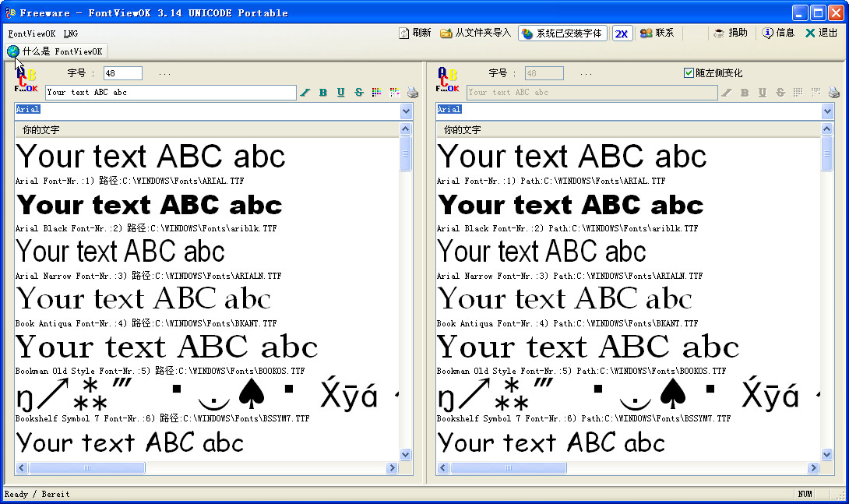The height and width of the screenshot is (504, 849).
Task: Expand the right Arial font dropdown
Action: click(827, 111)
